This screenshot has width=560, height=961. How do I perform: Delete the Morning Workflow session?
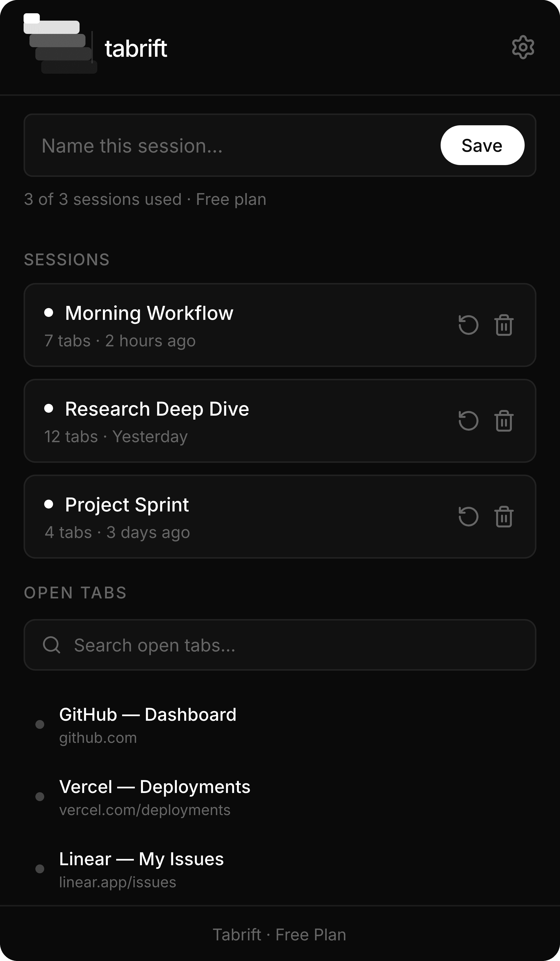click(504, 325)
